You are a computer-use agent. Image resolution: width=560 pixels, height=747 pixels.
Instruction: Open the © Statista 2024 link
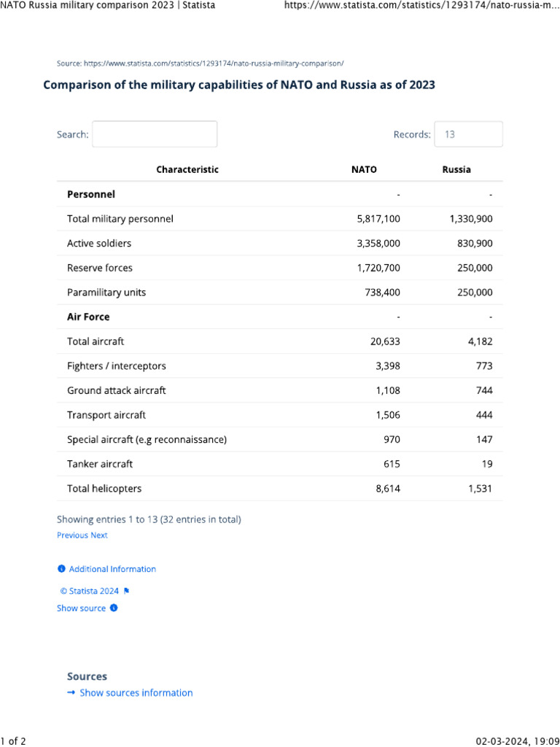89,591
